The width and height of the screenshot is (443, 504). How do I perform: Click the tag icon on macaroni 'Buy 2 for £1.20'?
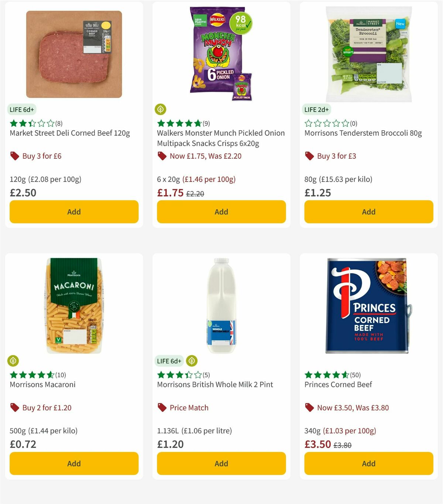pos(15,408)
